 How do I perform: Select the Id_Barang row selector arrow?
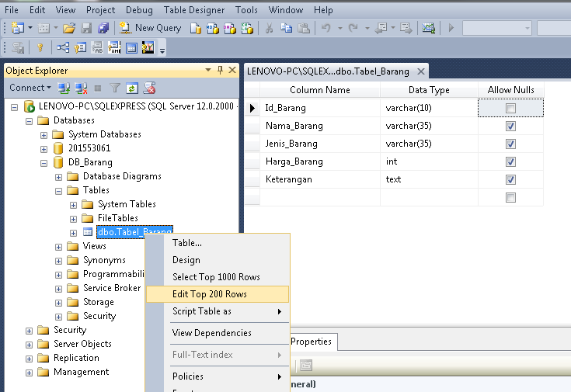[x=252, y=108]
